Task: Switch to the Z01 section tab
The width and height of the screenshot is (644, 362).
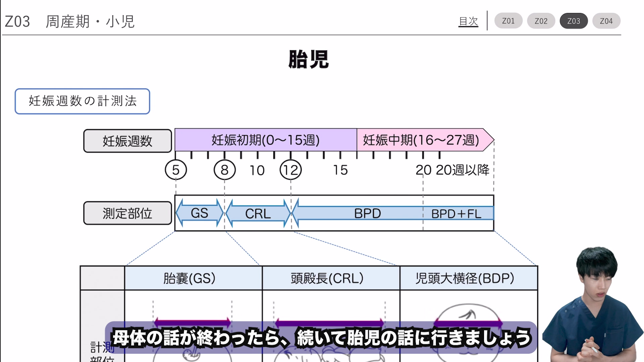Action: pyautogui.click(x=508, y=21)
